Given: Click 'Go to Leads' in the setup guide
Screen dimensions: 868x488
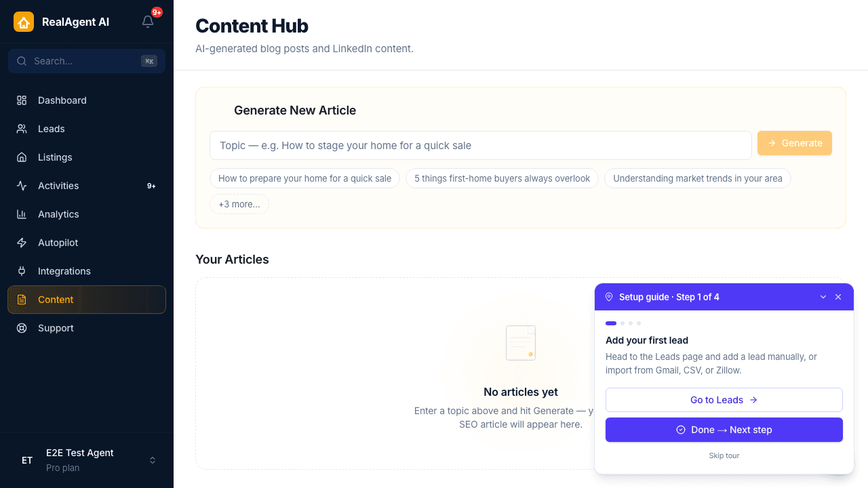Looking at the screenshot, I should click(x=724, y=400).
